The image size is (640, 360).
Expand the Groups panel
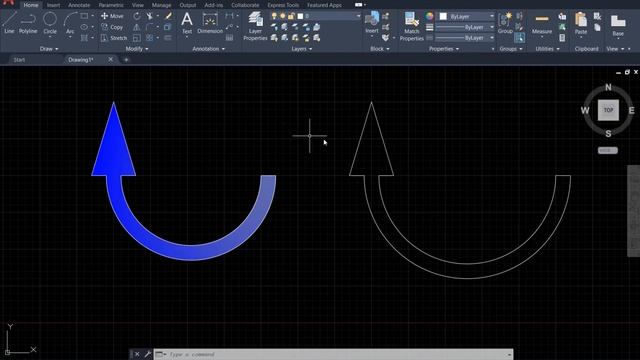click(511, 49)
